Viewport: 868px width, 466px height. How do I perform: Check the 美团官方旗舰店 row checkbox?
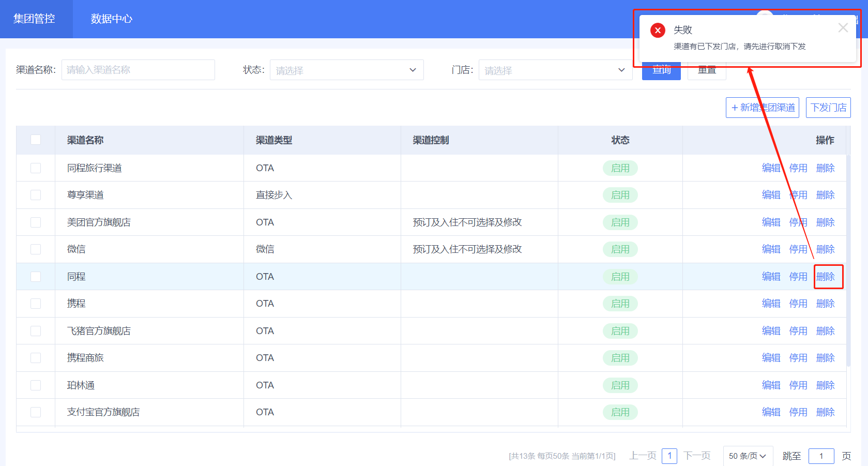(36, 222)
